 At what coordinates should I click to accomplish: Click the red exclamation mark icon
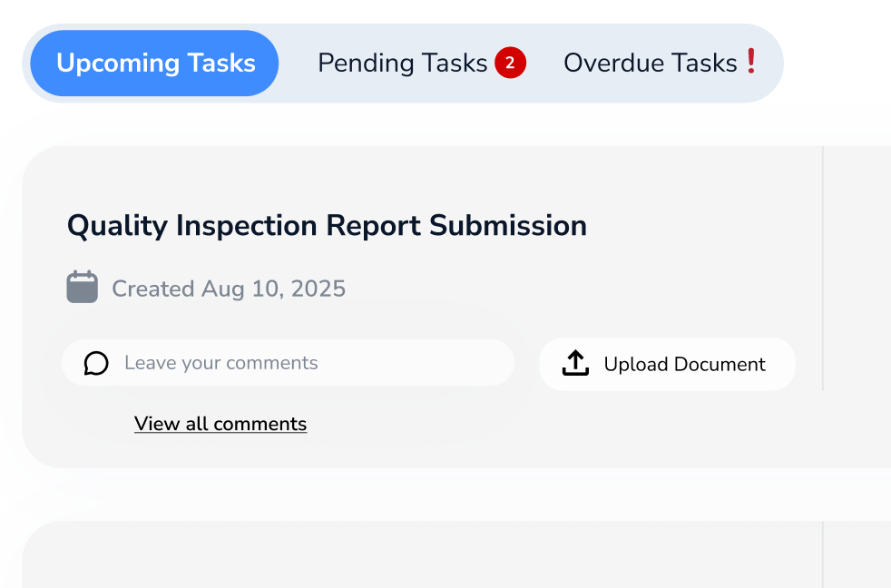coord(750,62)
